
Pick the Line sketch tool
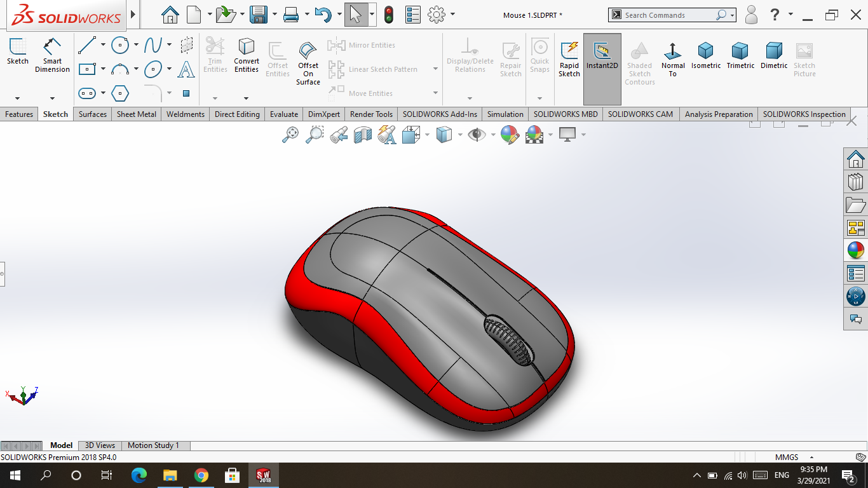(x=87, y=45)
